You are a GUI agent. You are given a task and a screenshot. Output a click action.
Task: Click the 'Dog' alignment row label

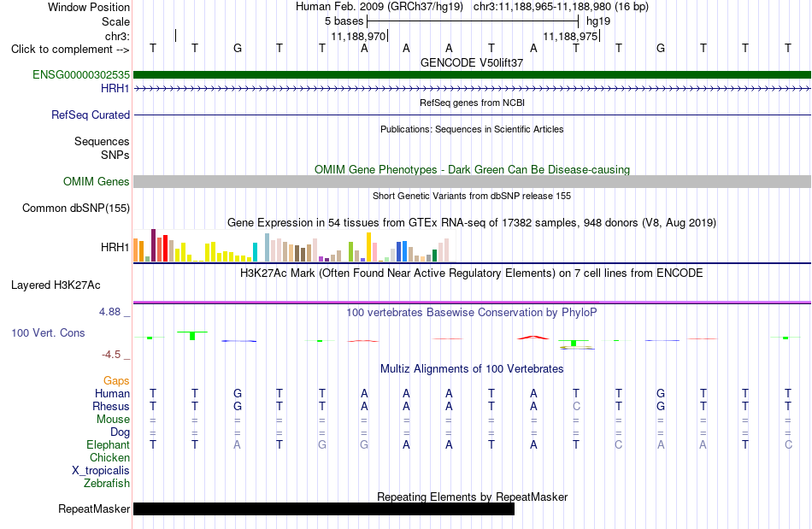pyautogui.click(x=120, y=432)
